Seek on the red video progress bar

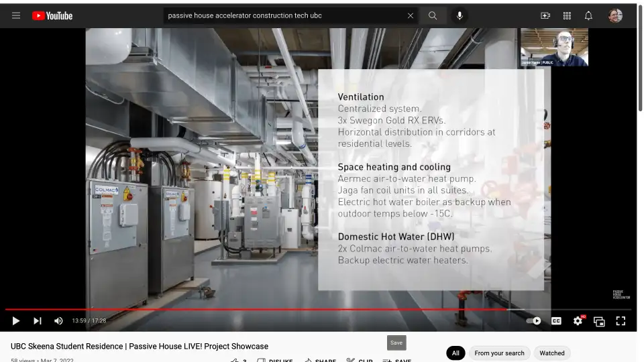268,310
